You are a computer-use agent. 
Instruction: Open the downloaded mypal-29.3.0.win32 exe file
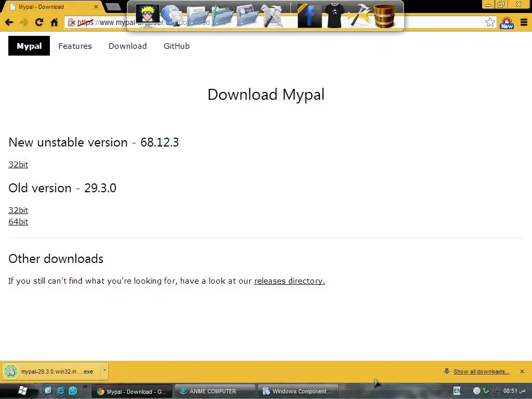[x=51, y=371]
